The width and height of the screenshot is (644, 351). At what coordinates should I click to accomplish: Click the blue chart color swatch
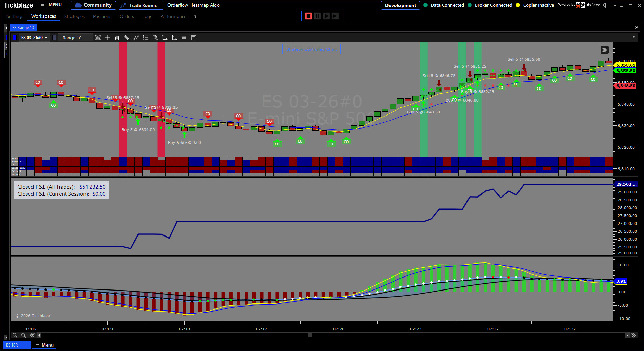coord(15,38)
